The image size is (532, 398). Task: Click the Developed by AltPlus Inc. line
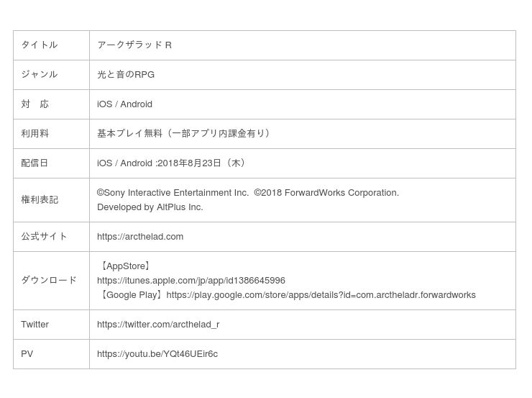click(150, 207)
